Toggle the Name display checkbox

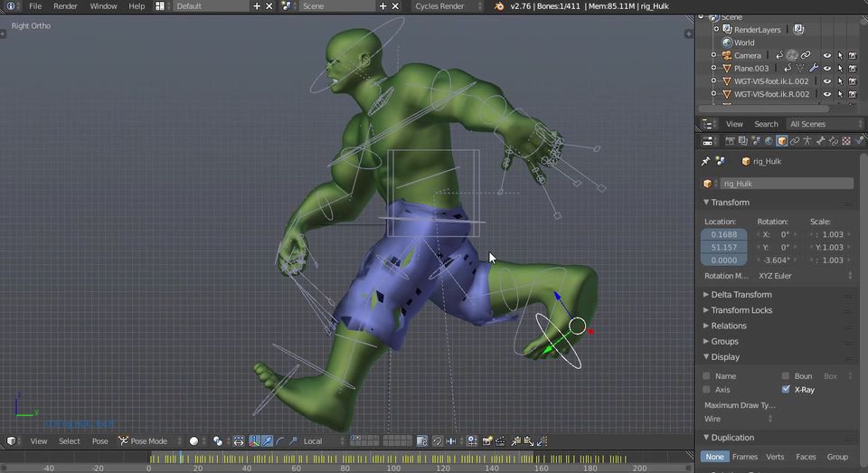706,375
